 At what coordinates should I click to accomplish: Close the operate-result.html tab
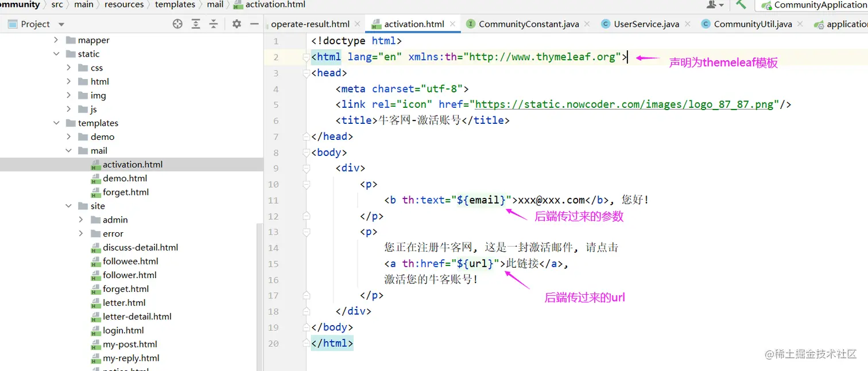357,24
